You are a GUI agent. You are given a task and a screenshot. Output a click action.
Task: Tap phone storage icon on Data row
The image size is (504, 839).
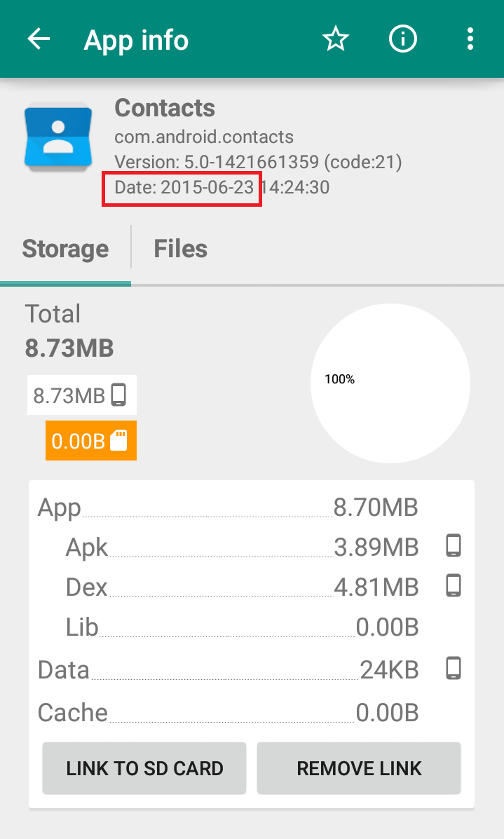click(x=454, y=669)
